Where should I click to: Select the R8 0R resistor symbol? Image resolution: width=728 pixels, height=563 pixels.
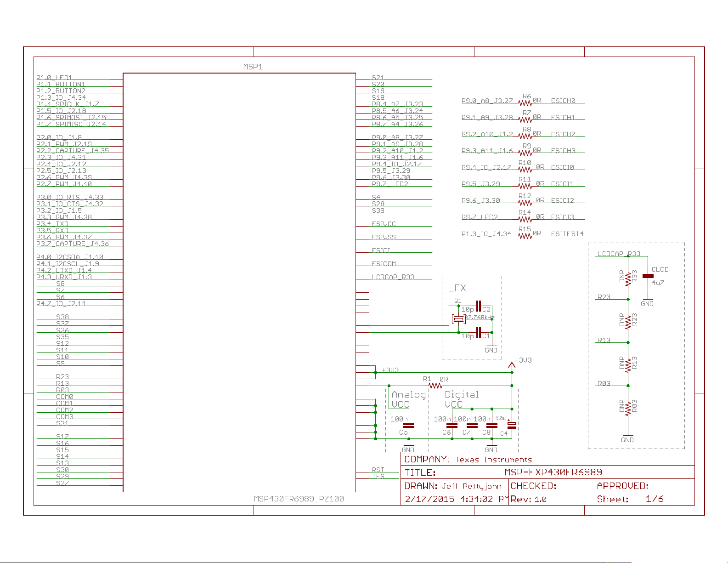tap(525, 136)
